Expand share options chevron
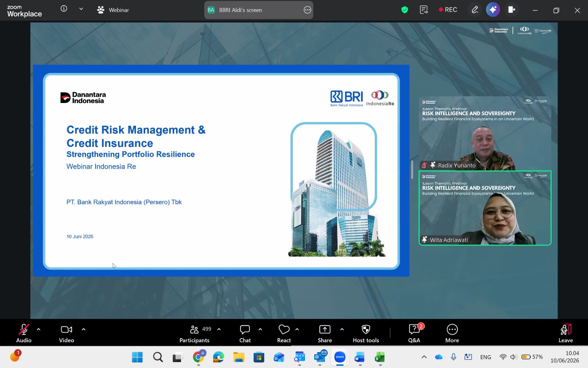Viewport: 588px width, 368px height. pyautogui.click(x=342, y=329)
